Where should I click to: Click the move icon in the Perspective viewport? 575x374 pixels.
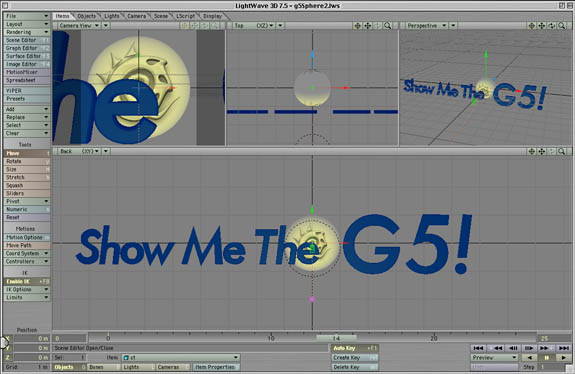(x=542, y=26)
